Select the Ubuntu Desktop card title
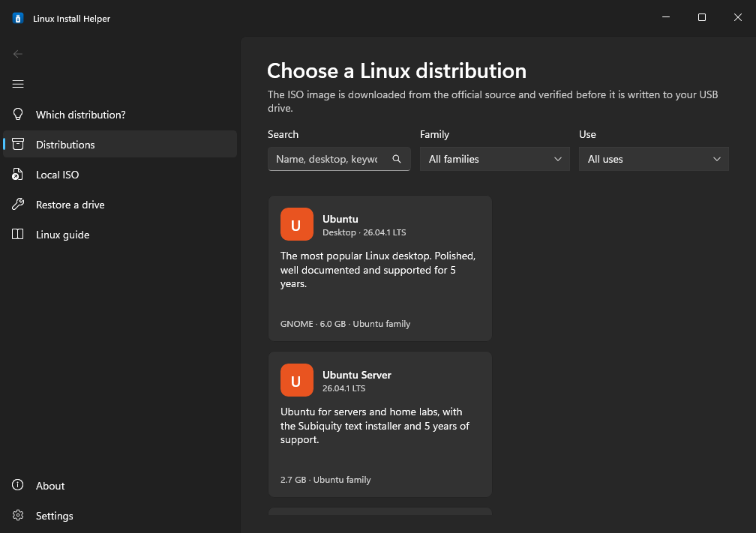Image resolution: width=756 pixels, height=533 pixels. (x=340, y=219)
